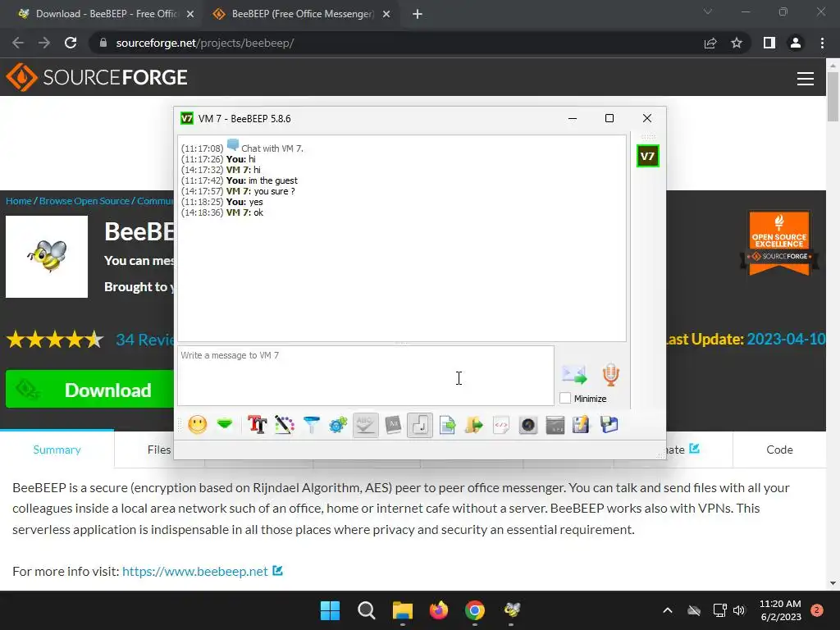This screenshot has height=630, width=840.
Task: Enable the Minimize checkbox
Action: (x=565, y=398)
